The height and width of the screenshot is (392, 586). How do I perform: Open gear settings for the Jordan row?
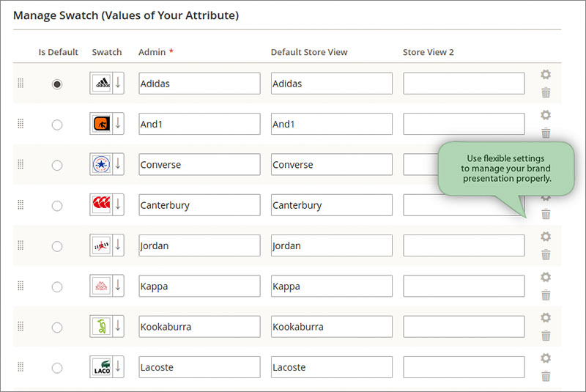[546, 237]
